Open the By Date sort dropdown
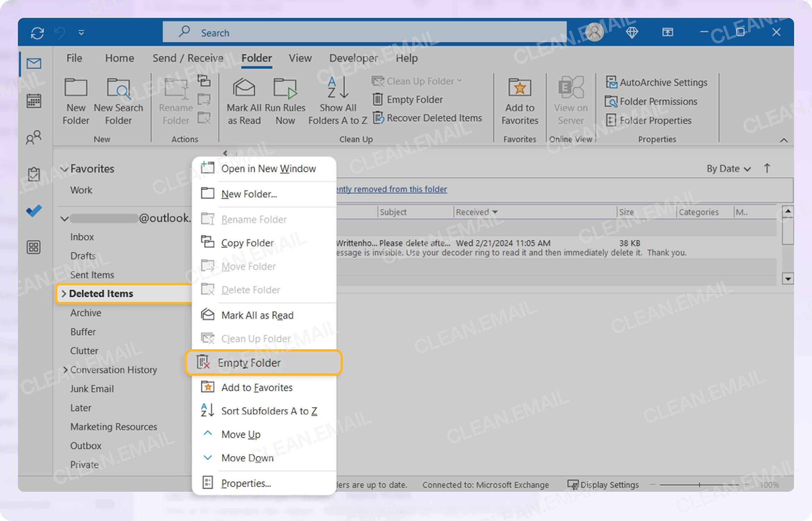This screenshot has height=521, width=812. (727, 169)
